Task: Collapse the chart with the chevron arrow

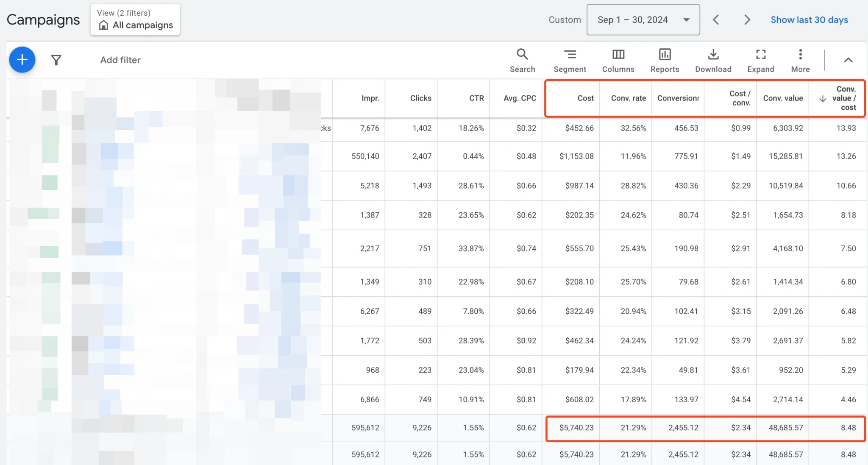Action: (848, 60)
